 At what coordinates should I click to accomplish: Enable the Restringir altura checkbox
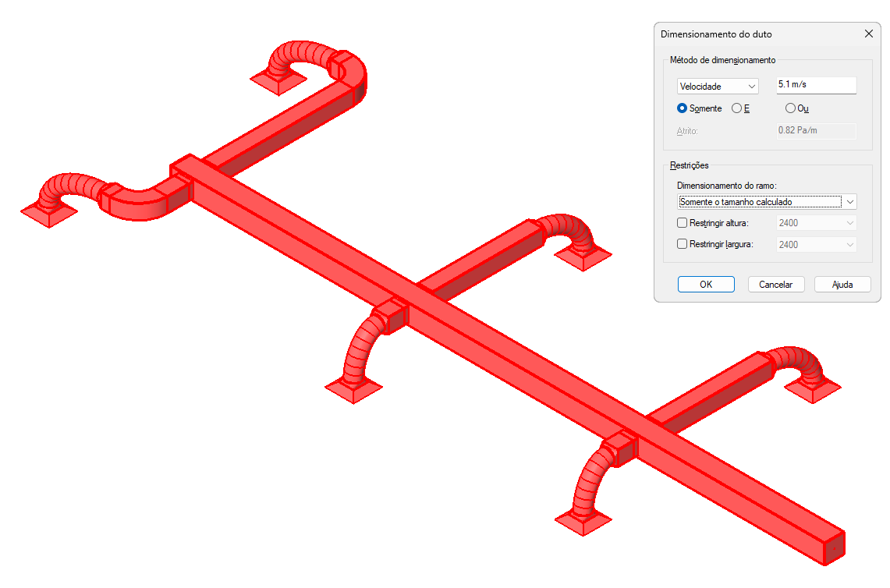click(683, 223)
